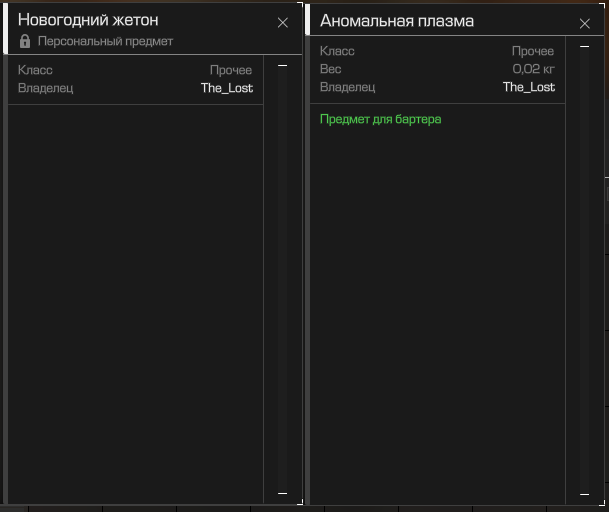Click Класс label in Новогодний жетон panel
This screenshot has height=512, width=609.
[x=35, y=70]
